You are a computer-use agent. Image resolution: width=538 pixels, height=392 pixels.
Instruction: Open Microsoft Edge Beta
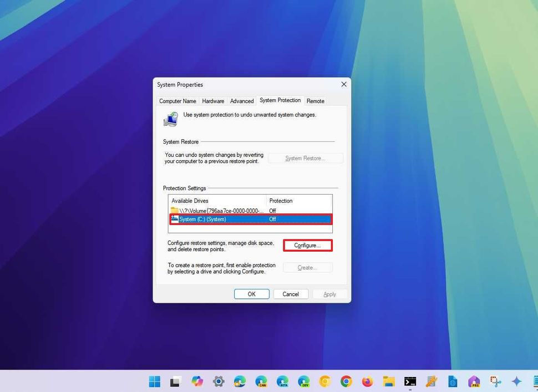pyautogui.click(x=282, y=381)
